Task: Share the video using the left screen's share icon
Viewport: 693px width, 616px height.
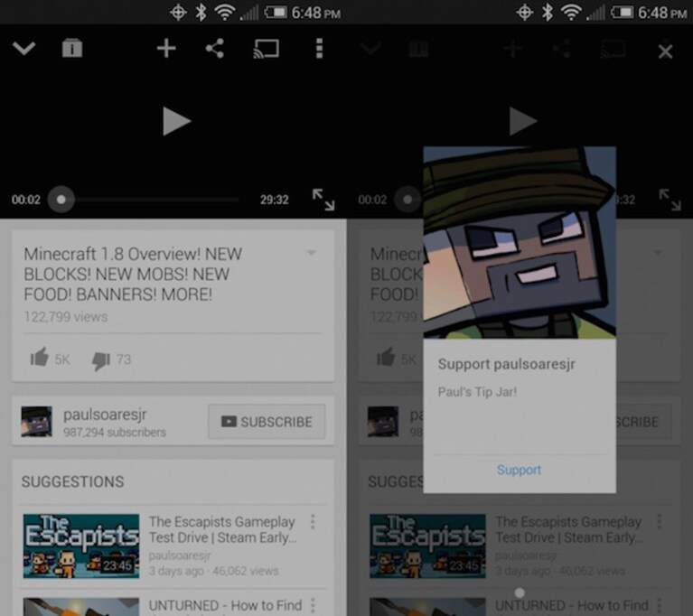Action: (215, 48)
